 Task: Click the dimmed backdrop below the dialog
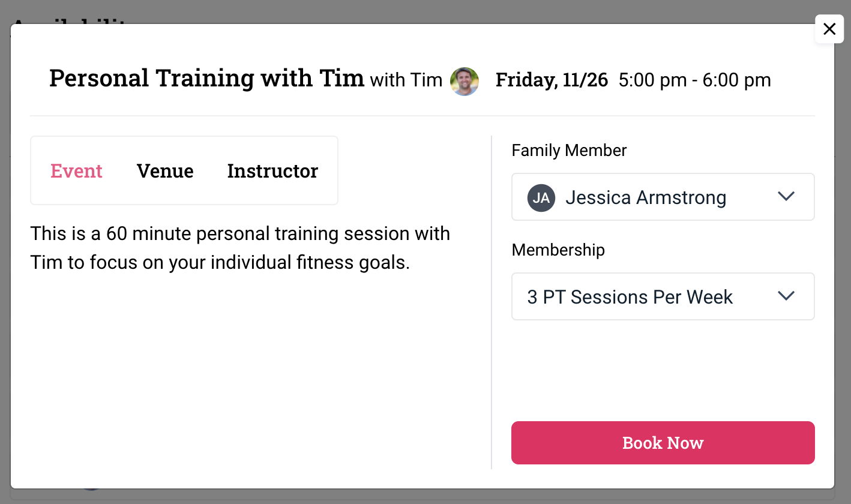click(420, 497)
